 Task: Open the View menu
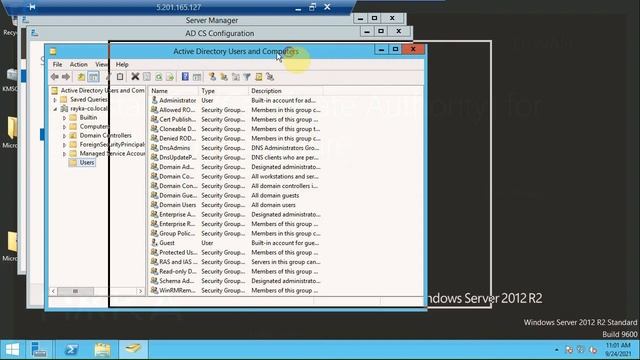tap(102, 64)
